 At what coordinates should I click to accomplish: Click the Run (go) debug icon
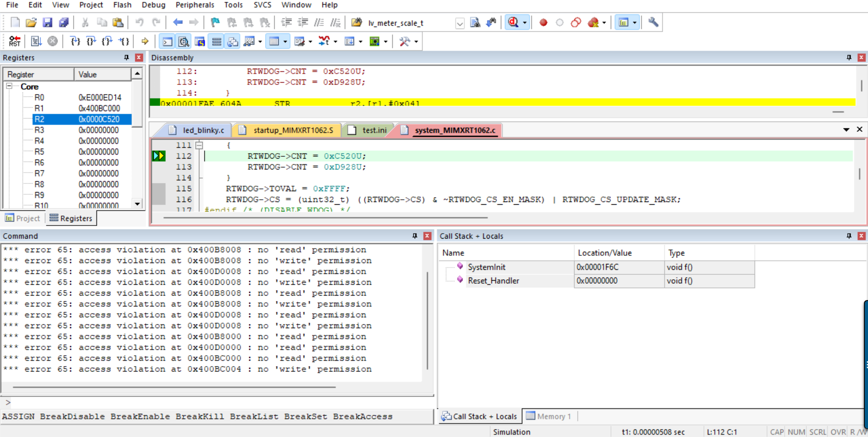(x=36, y=42)
